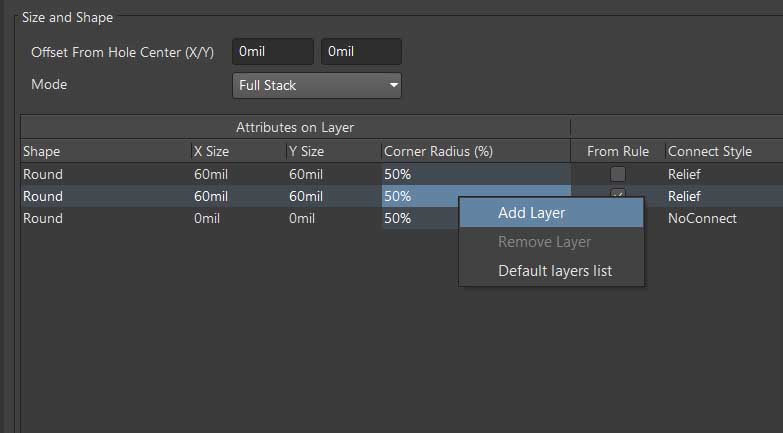Select the Round shape in the third row
The height and width of the screenshot is (433, 783).
43,218
